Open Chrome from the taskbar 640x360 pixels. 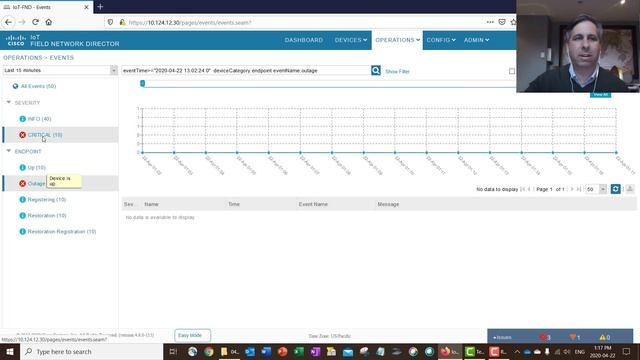click(209, 351)
